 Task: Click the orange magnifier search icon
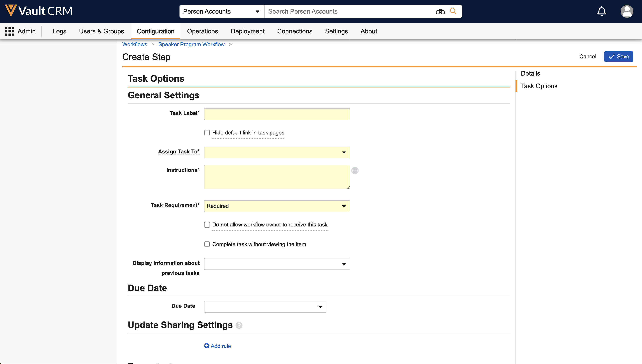(453, 11)
